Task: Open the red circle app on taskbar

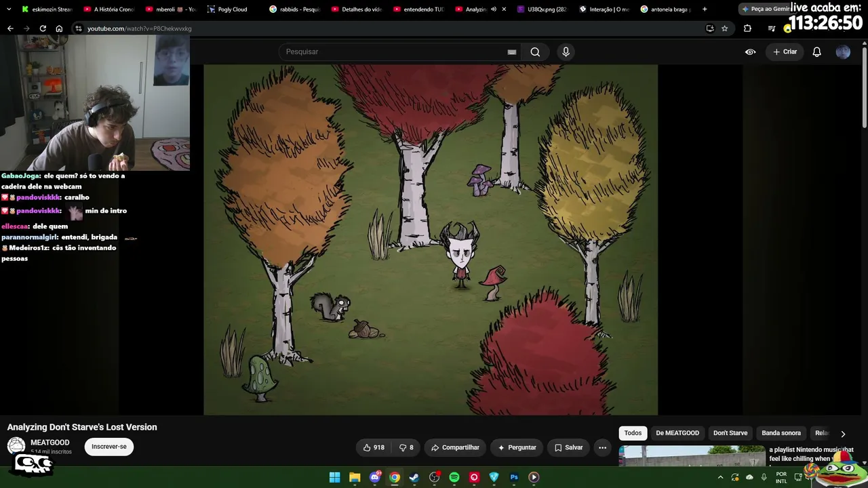Action: click(474, 477)
